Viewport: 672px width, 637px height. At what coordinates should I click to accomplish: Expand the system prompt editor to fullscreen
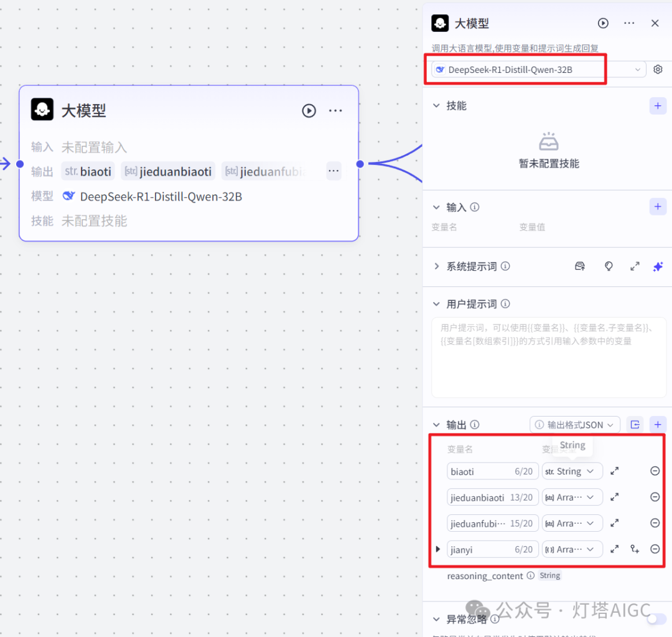coord(635,267)
